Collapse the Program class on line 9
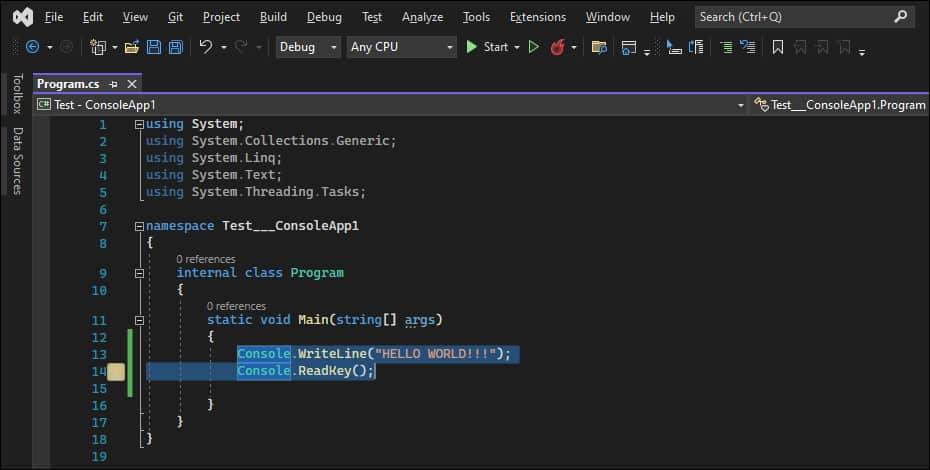The width and height of the screenshot is (930, 470). pos(139,274)
